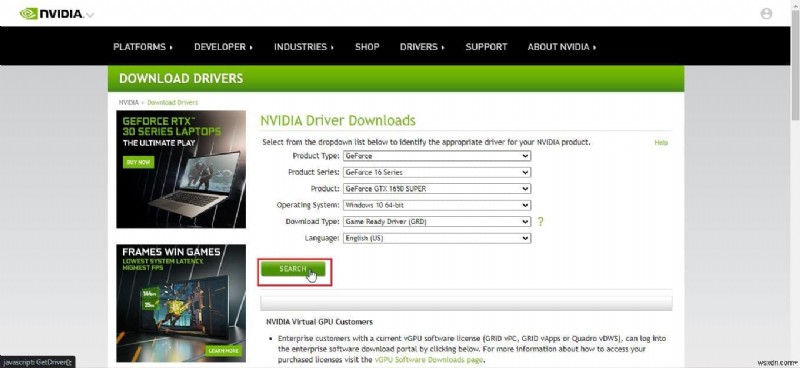Click the green Search button
The image size is (800, 368).
(x=293, y=269)
